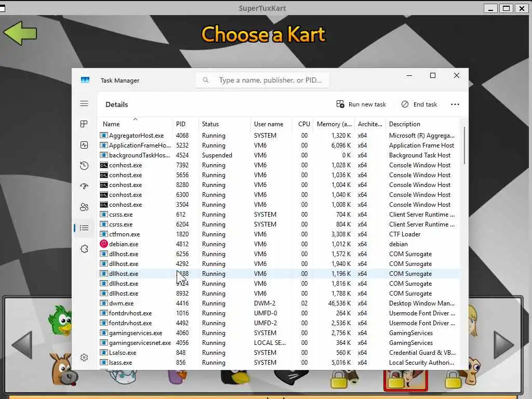Select dllhost.exe with PID 8932

click(x=124, y=294)
